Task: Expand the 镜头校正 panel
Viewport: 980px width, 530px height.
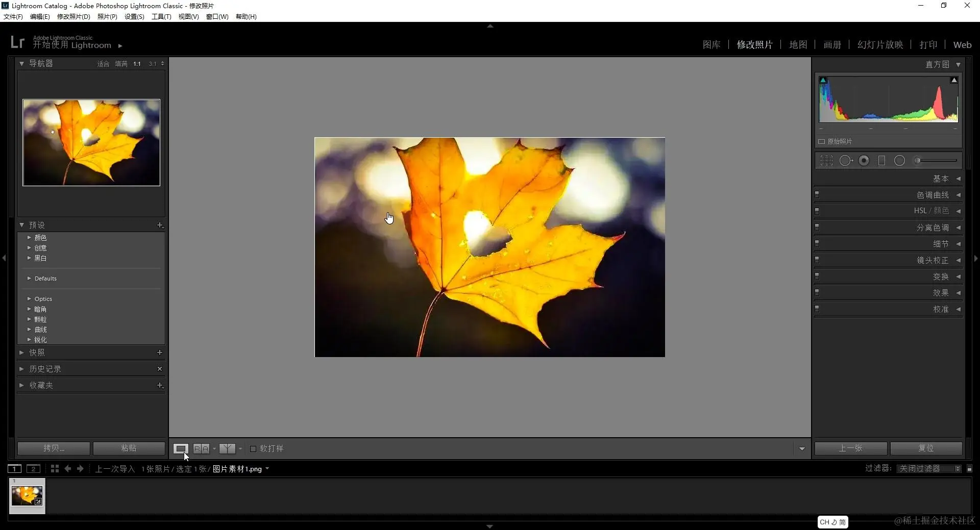Action: pos(959,260)
